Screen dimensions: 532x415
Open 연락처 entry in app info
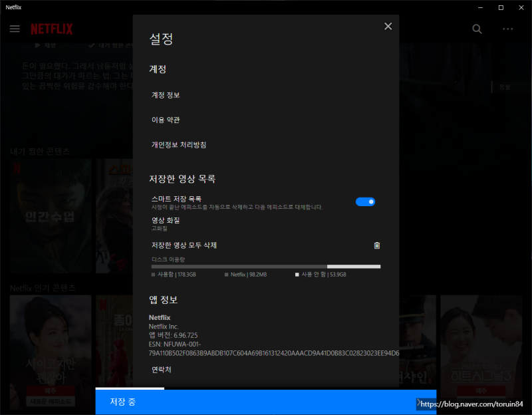coord(162,370)
